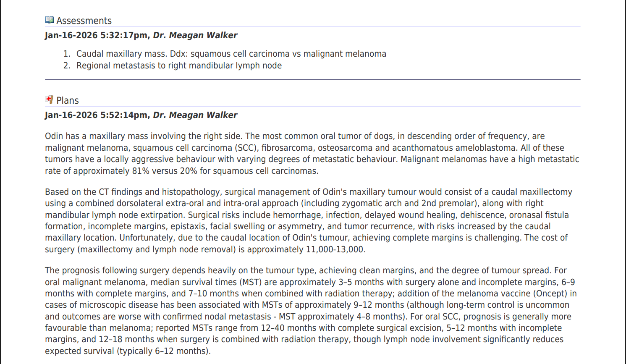Screen dimensions: 626x364
Task: Select the caudal maxillary mass assessment item
Action: pos(231,54)
